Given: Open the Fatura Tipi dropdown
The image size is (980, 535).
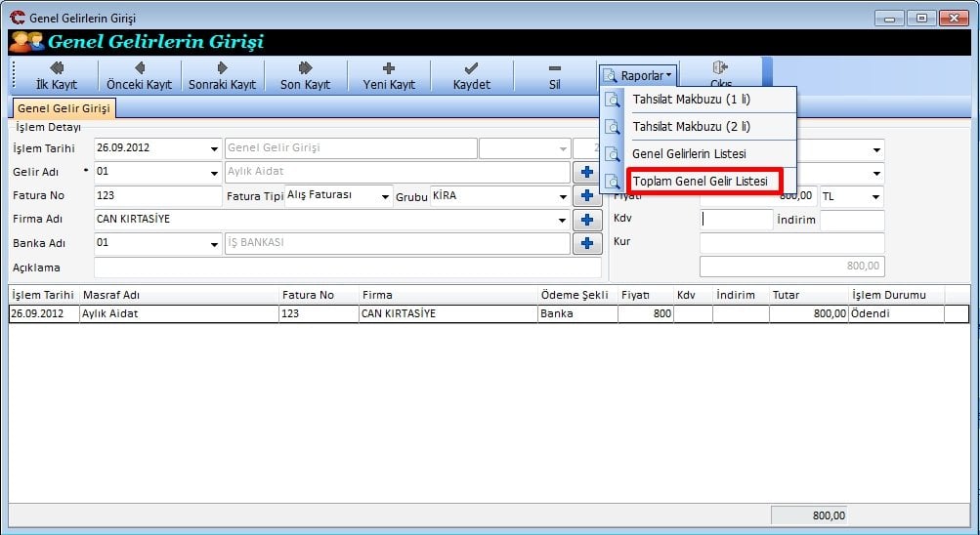Looking at the screenshot, I should click(x=386, y=196).
